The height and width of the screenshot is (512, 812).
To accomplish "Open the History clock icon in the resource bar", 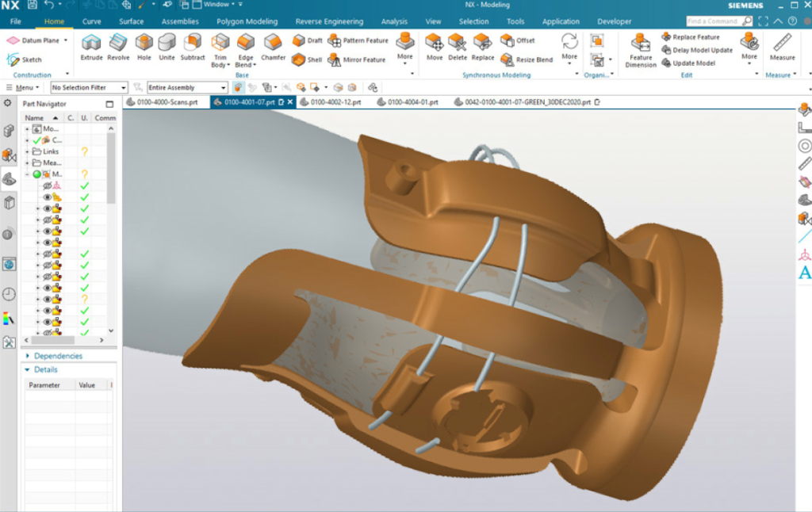I will 9,294.
